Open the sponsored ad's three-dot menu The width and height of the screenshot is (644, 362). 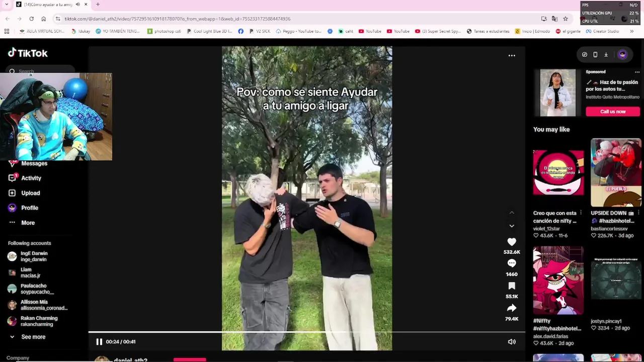pos(637,72)
